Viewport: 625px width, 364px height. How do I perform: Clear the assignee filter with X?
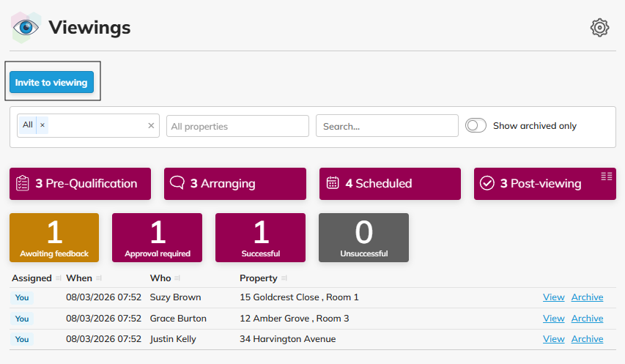[x=151, y=126]
